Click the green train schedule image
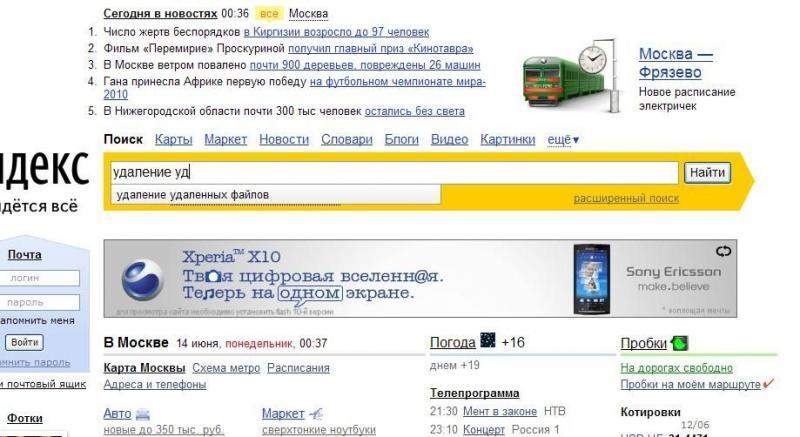Image resolution: width=800 pixels, height=437 pixels. pos(570,75)
